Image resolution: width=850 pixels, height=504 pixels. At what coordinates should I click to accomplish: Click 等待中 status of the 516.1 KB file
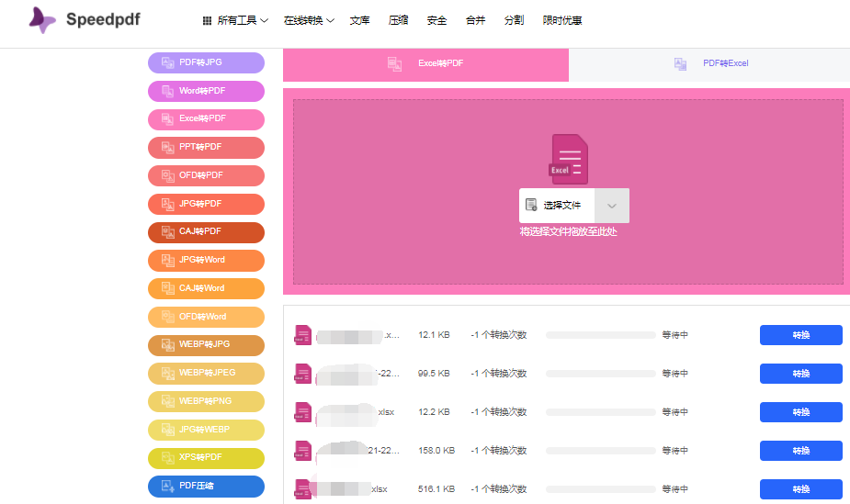point(674,488)
